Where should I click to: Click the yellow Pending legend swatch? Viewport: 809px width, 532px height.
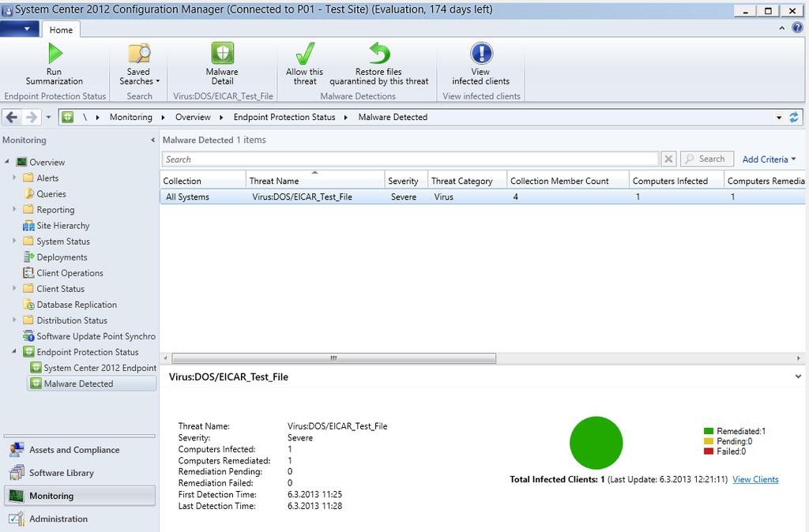(709, 441)
